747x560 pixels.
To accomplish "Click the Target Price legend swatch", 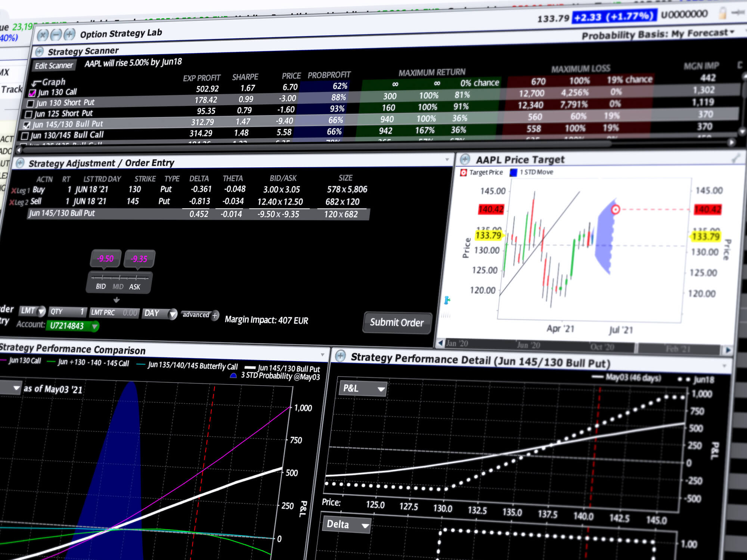I will click(464, 173).
